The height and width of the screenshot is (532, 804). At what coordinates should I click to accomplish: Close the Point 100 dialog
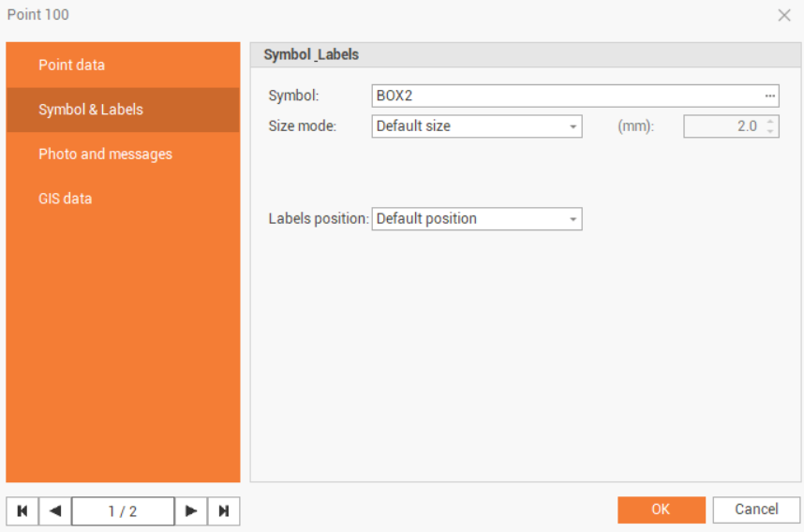pos(784,15)
